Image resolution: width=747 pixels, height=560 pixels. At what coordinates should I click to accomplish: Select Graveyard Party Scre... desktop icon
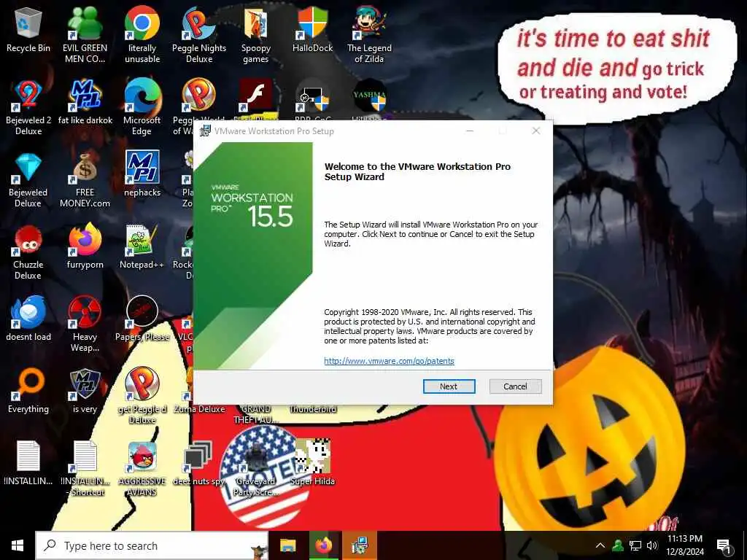256,469
